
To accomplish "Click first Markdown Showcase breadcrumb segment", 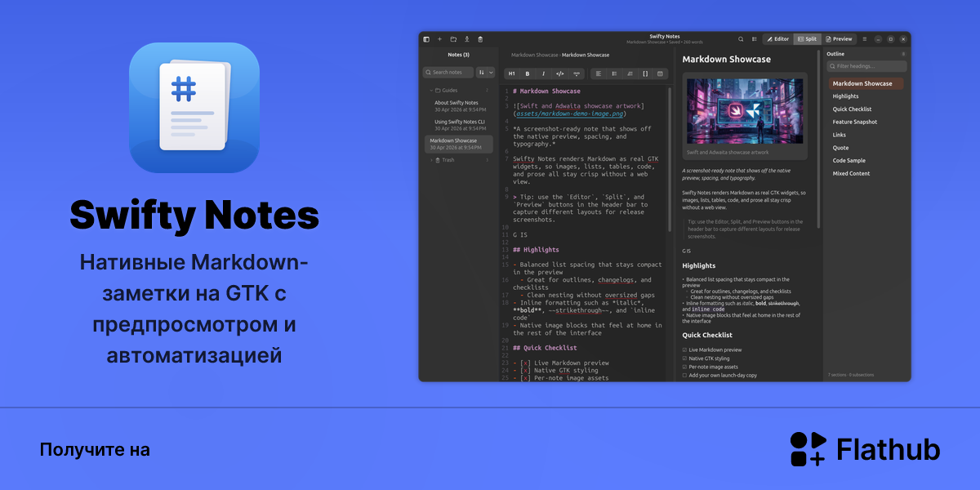I will point(535,55).
